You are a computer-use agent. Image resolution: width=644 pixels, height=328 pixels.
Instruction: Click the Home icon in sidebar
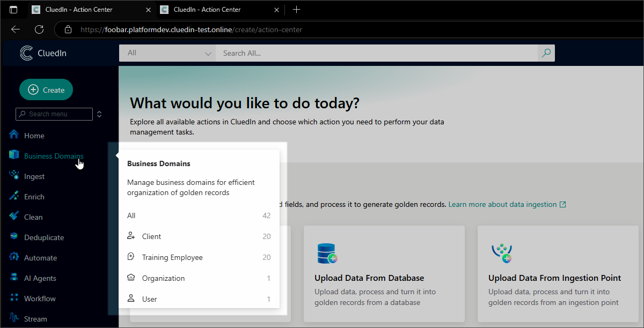(x=14, y=135)
